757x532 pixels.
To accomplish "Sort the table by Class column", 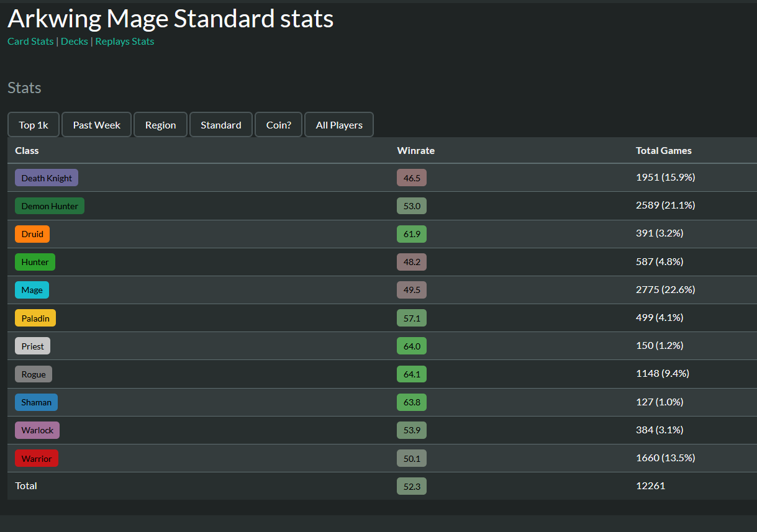I will 27,151.
